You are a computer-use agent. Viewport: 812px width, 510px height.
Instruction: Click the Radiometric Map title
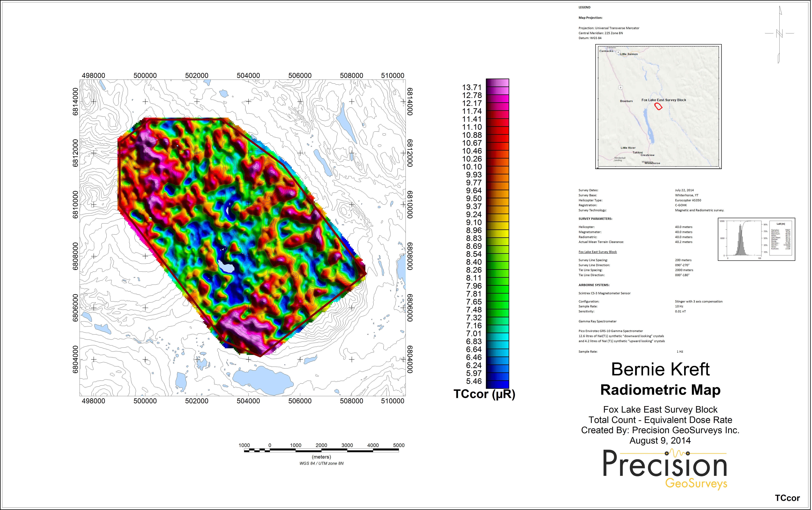click(660, 390)
